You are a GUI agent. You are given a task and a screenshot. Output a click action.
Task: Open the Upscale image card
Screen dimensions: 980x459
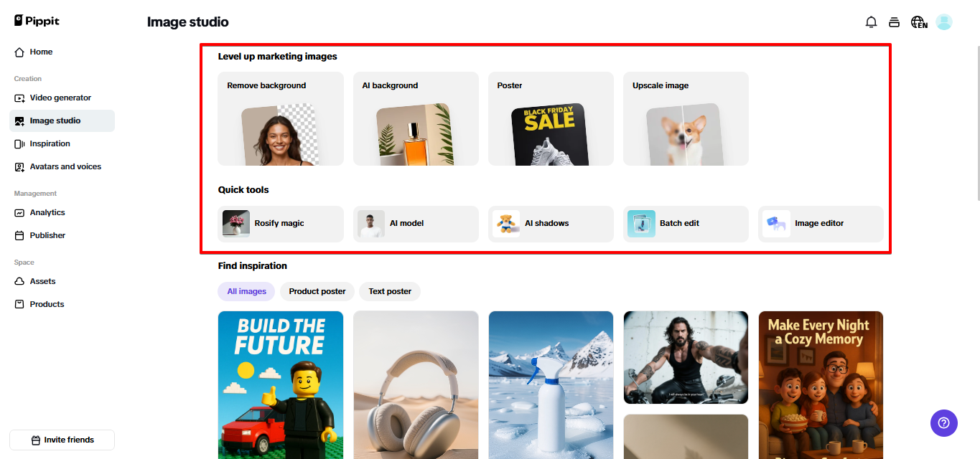coord(686,118)
